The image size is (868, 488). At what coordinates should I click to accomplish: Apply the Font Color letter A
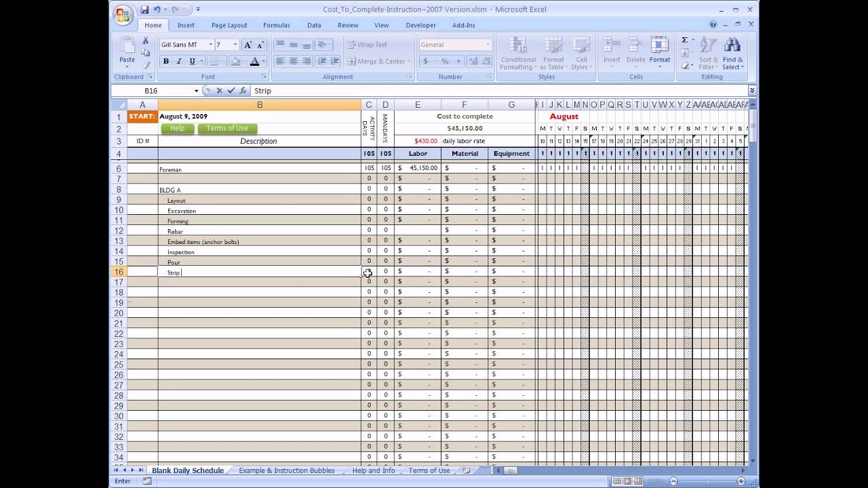(254, 61)
